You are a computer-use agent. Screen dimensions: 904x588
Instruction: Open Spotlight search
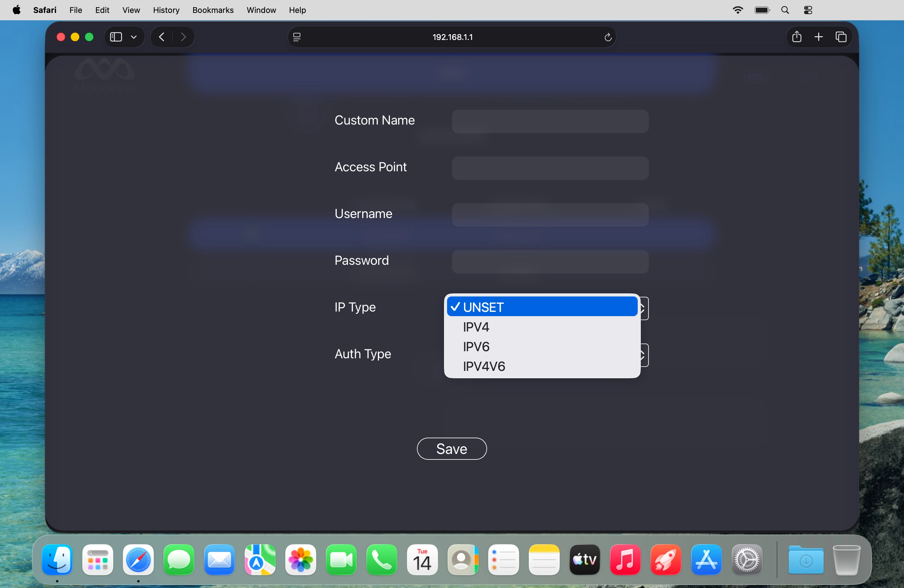785,10
